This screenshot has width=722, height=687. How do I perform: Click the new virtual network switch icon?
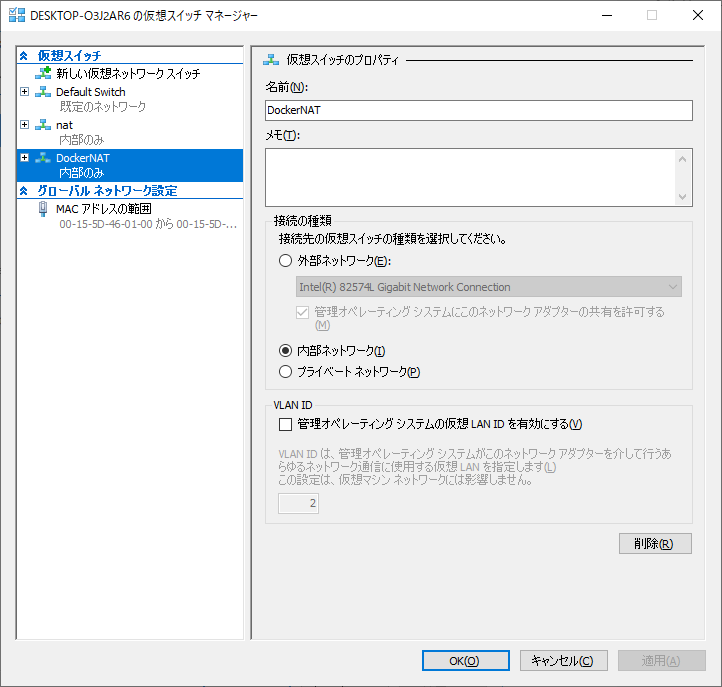pyautogui.click(x=43, y=73)
